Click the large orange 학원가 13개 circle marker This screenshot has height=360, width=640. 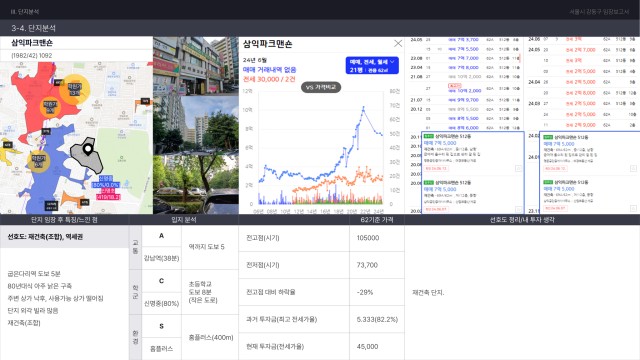pyautogui.click(x=74, y=89)
